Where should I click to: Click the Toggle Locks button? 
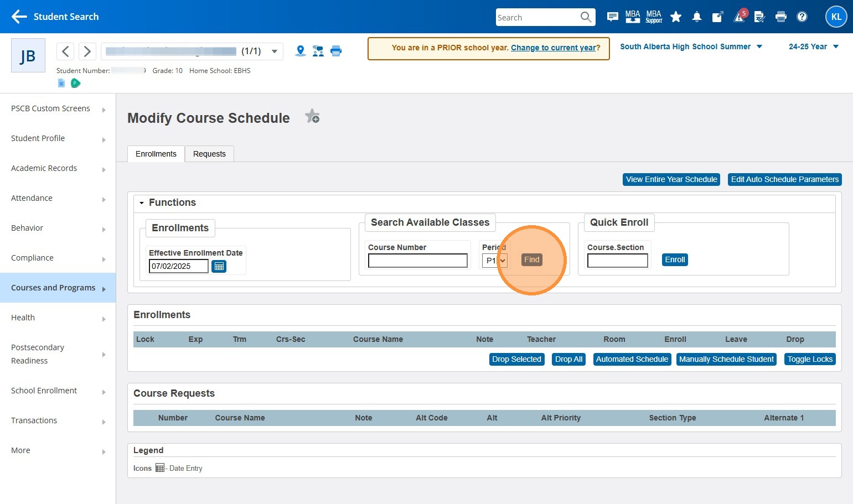coord(810,359)
